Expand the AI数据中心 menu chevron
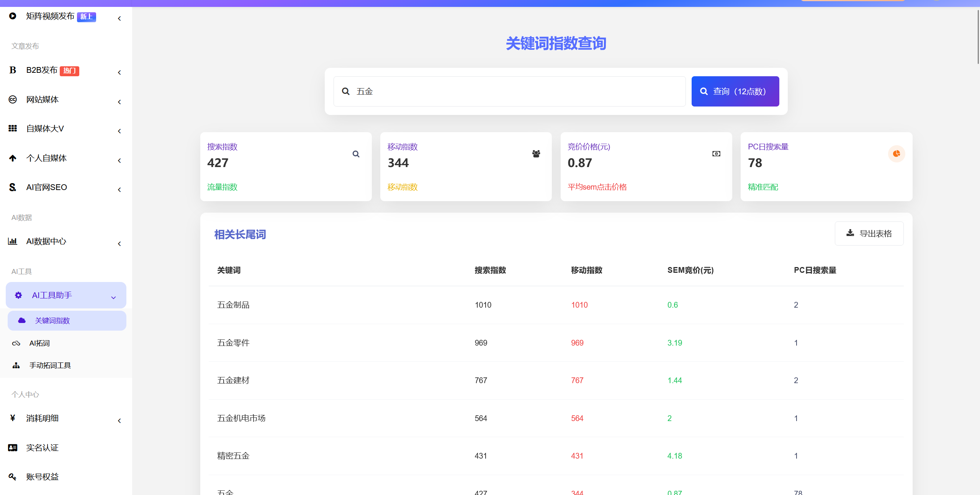The image size is (980, 495). 119,244
